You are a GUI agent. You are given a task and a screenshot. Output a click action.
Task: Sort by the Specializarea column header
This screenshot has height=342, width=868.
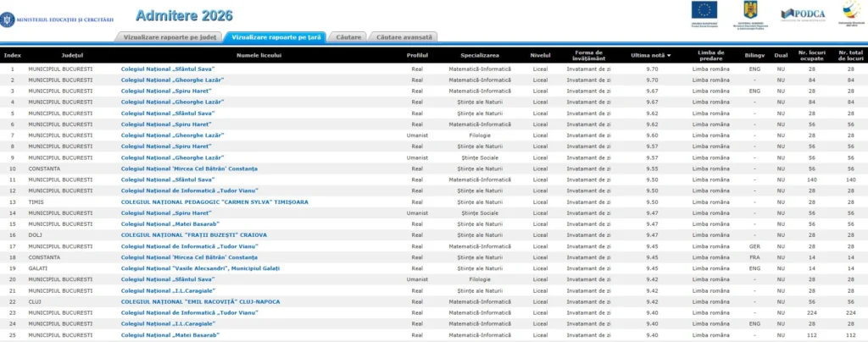(x=480, y=55)
